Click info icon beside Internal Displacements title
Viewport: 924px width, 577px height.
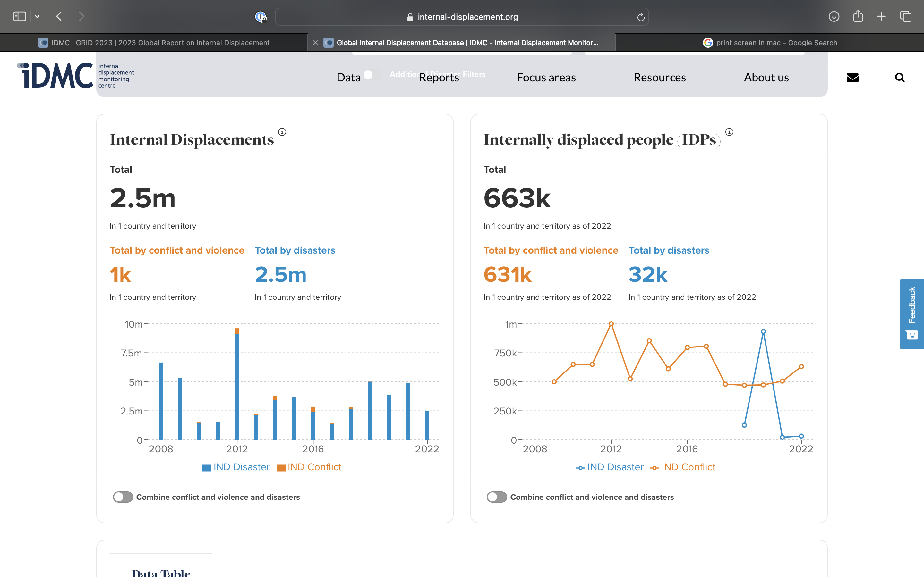[x=282, y=132]
